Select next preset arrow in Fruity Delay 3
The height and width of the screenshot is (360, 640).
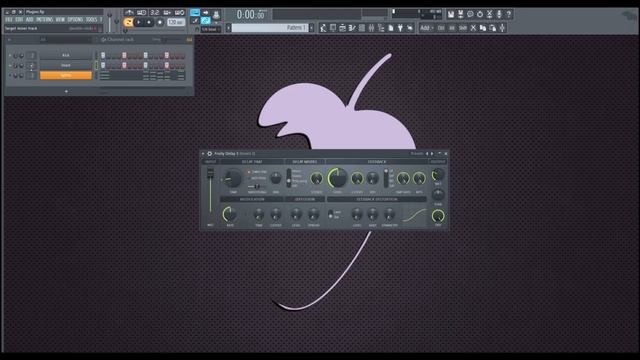pyautogui.click(x=432, y=154)
